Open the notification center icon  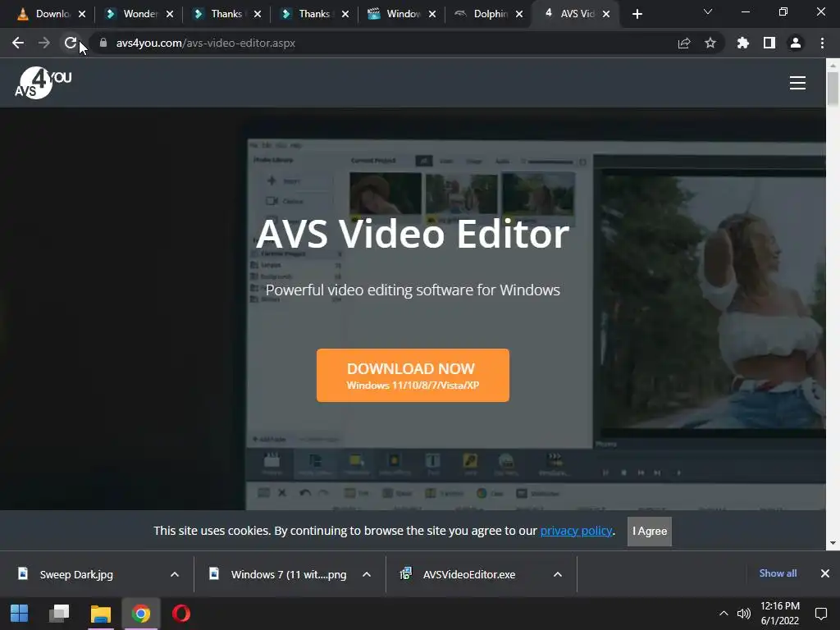pos(820,614)
